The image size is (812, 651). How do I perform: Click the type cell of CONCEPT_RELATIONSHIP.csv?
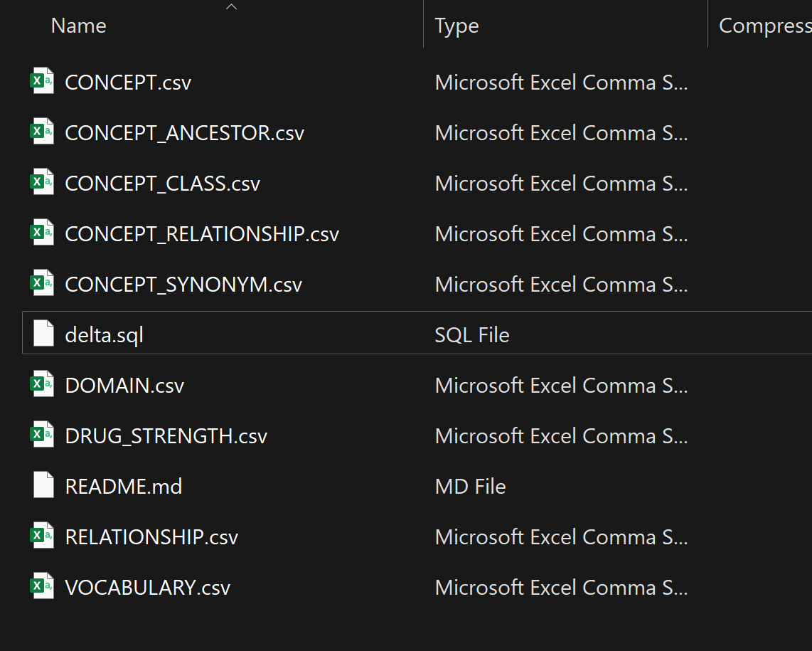(561, 234)
